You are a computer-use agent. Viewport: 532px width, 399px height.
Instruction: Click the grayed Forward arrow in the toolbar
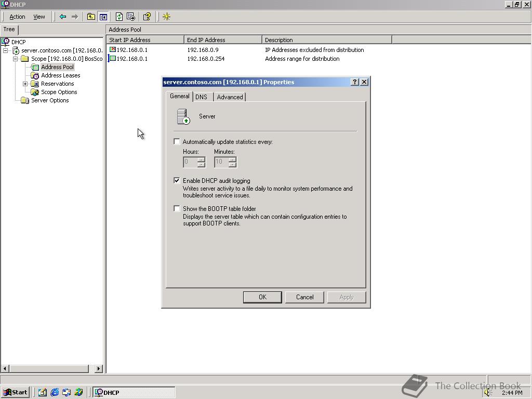coord(75,17)
